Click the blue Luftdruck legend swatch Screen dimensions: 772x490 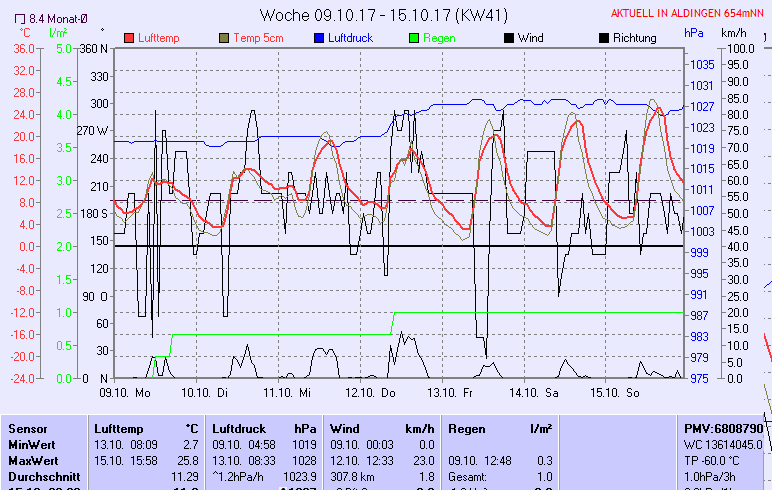click(x=319, y=38)
